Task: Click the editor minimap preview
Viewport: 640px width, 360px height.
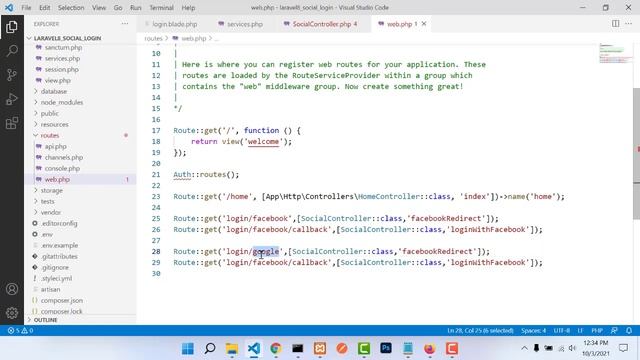Action: pyautogui.click(x=615, y=53)
